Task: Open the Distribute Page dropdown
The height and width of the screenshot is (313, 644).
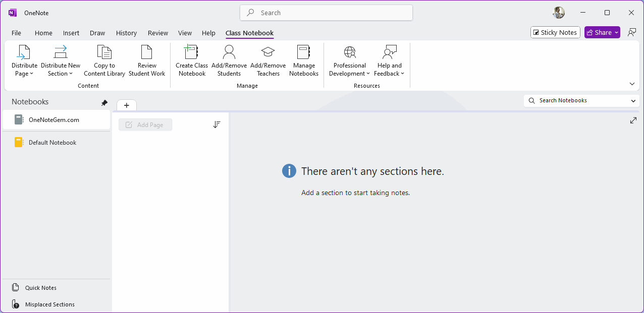Action: [x=24, y=60]
